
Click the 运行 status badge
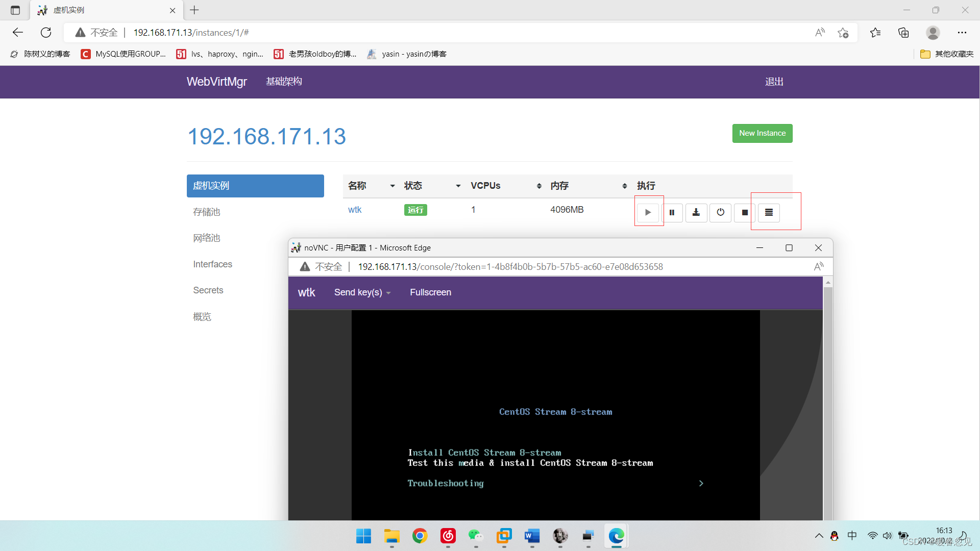coord(415,210)
